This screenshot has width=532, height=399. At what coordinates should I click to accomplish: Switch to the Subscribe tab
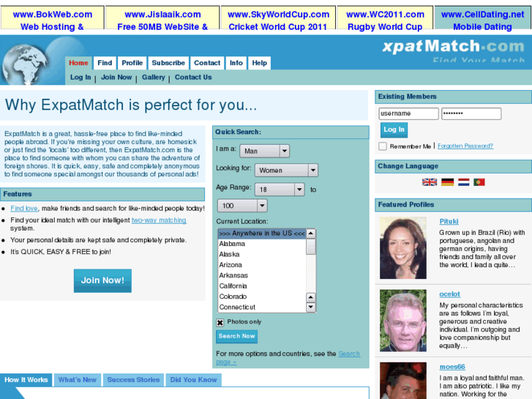pos(168,63)
